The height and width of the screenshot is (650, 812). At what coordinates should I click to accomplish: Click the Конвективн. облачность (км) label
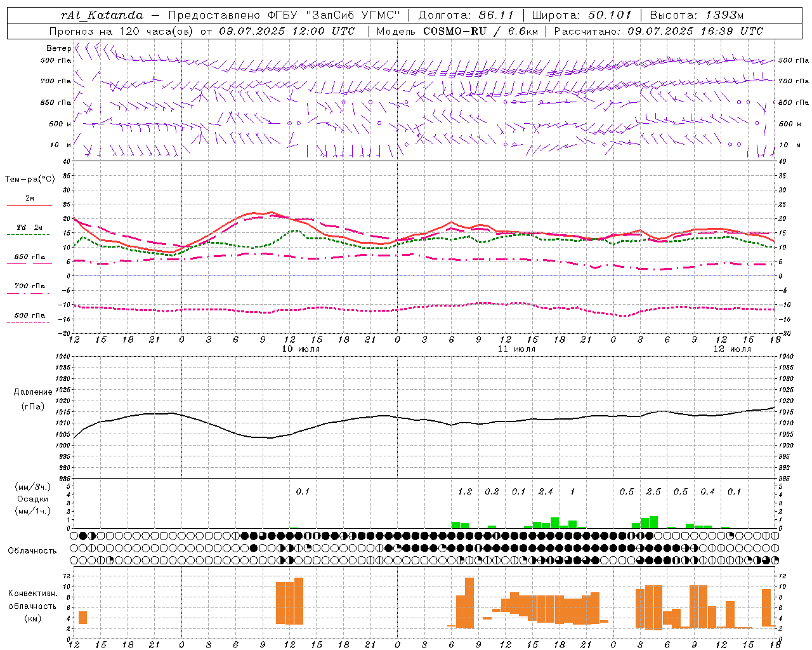click(x=33, y=606)
